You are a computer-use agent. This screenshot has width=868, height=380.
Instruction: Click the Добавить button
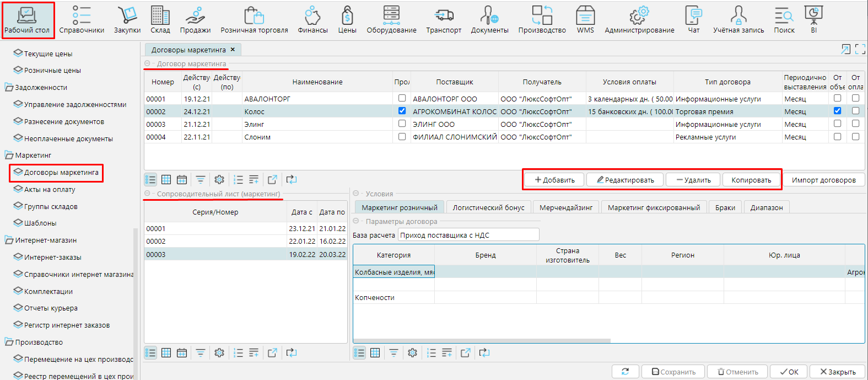pyautogui.click(x=554, y=180)
